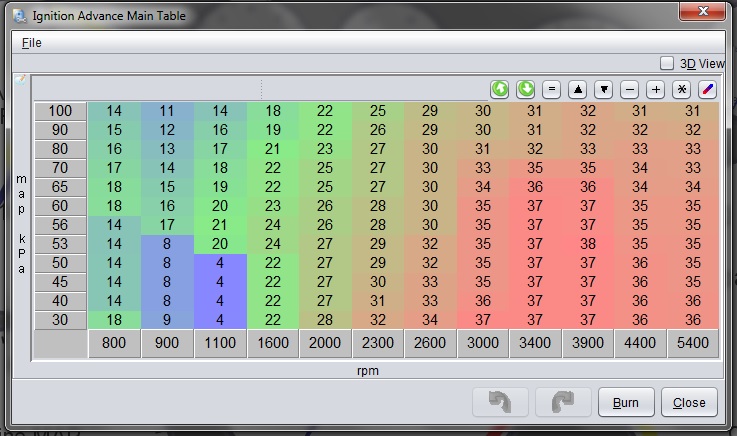Open the File menu
Screen dimensions: 737x436
point(32,43)
